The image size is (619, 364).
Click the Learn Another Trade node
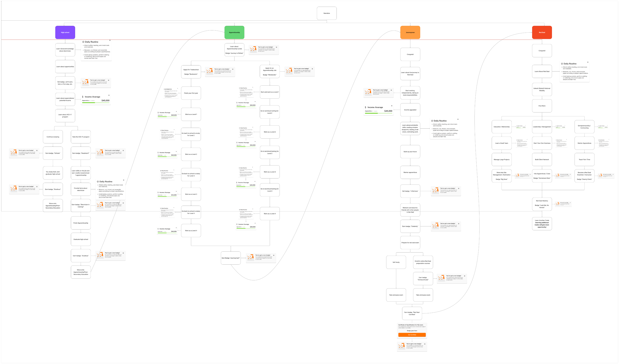[x=542, y=223]
